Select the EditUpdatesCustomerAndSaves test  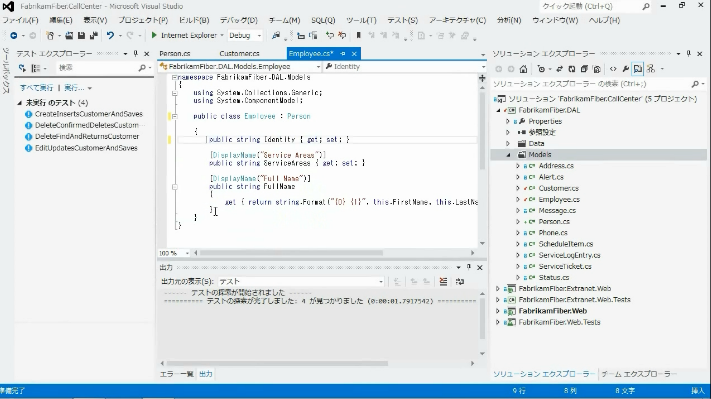click(x=86, y=148)
